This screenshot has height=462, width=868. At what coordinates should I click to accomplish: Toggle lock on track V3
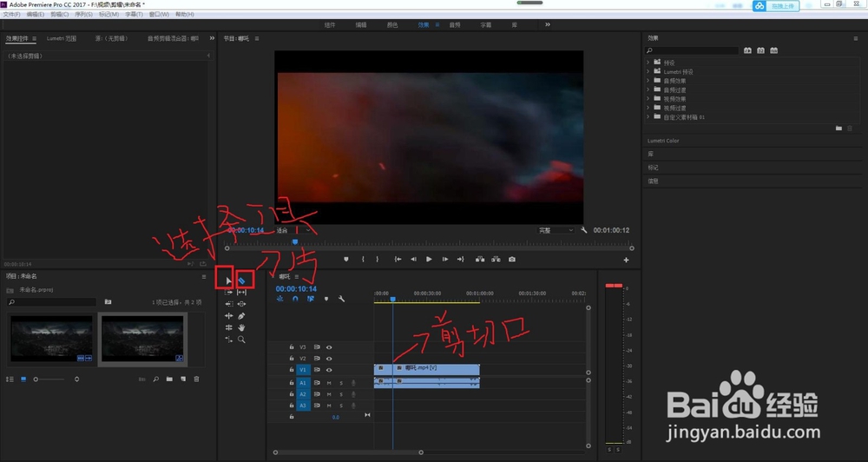pyautogui.click(x=291, y=347)
